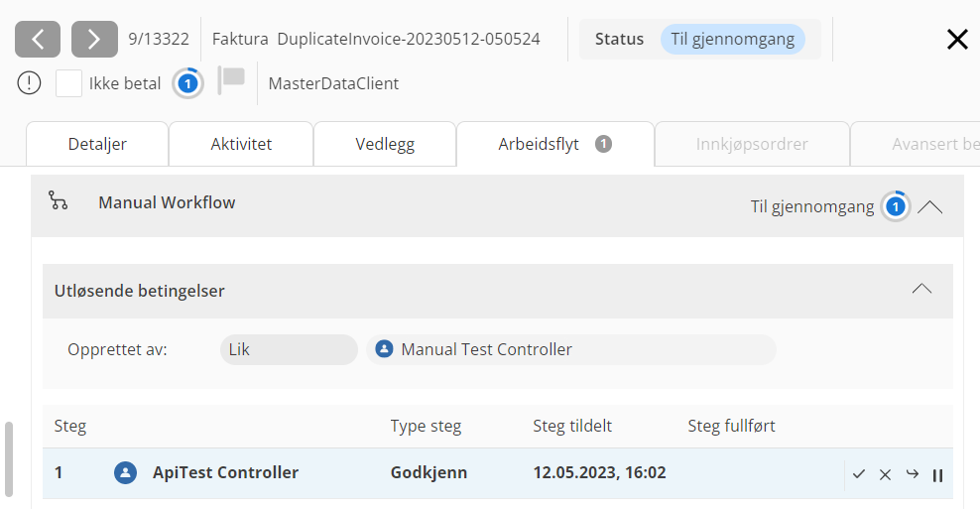Click the Manual Workflow branch icon

(x=59, y=202)
